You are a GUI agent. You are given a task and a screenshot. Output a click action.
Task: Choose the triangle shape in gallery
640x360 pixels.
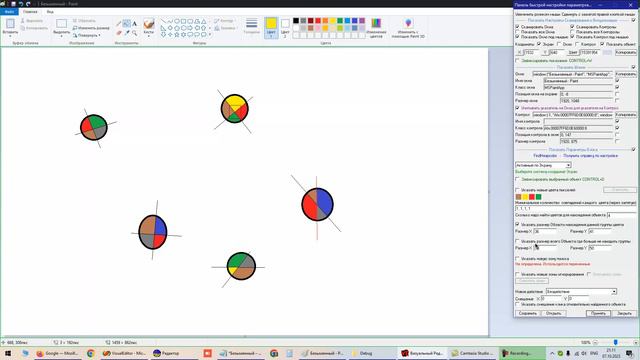click(x=203, y=21)
